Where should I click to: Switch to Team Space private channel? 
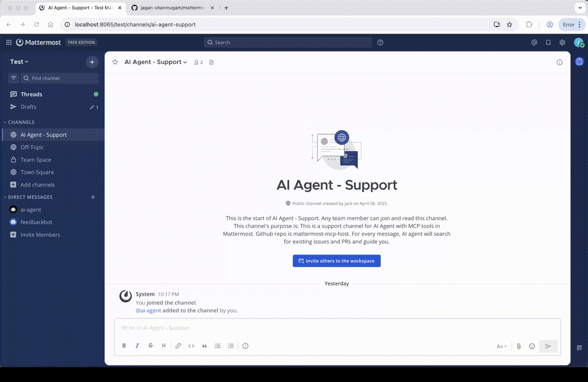click(x=52, y=160)
